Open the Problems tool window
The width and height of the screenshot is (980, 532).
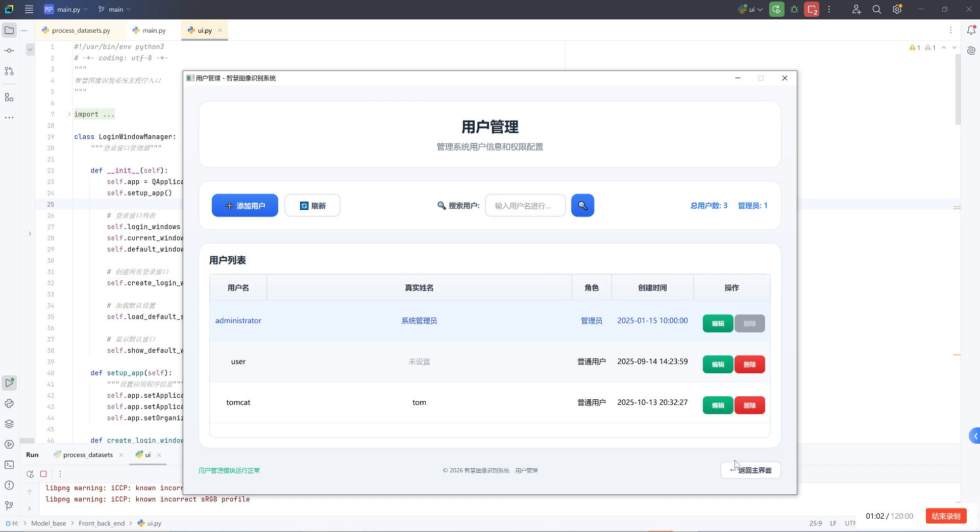point(9,486)
